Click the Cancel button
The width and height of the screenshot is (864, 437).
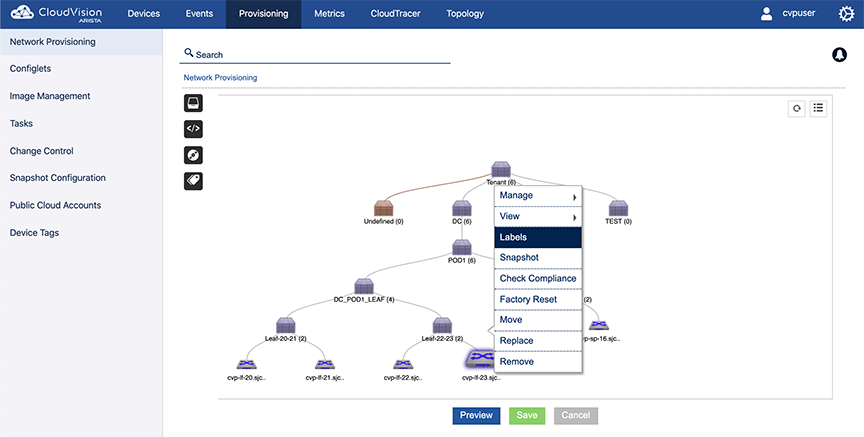pos(576,416)
